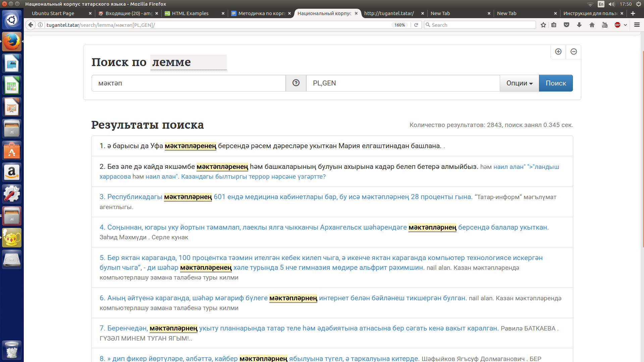Switch to the Ubuntu Start Page tab
The width and height of the screenshot is (644, 362).
(x=53, y=13)
